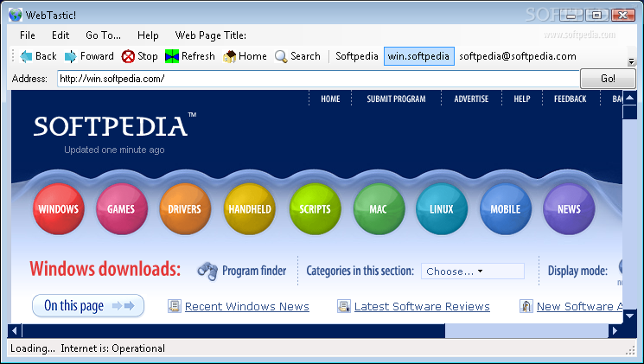The width and height of the screenshot is (644, 364).
Task: Expand the Choose... categories dropdown
Action: [473, 271]
